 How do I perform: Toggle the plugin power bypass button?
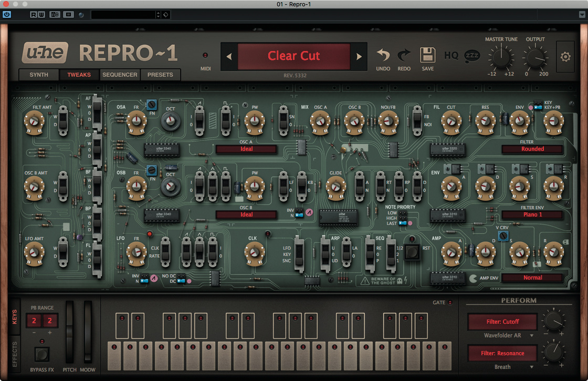[7, 15]
